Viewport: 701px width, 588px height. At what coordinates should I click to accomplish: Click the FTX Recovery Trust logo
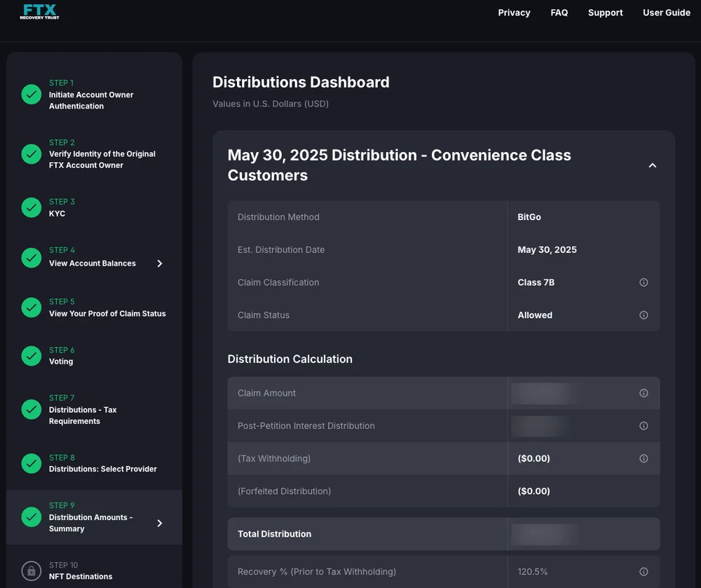pos(39,12)
